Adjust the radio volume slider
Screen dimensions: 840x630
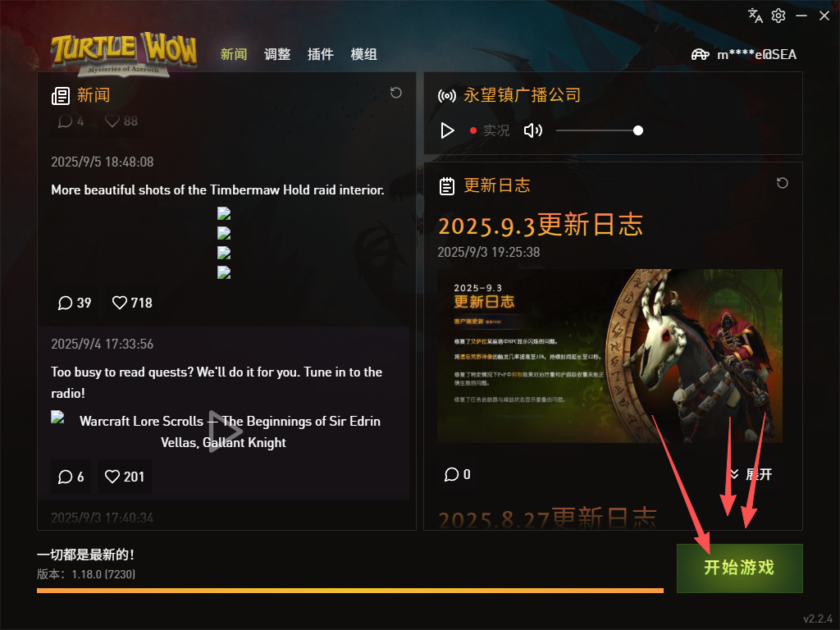click(x=600, y=130)
